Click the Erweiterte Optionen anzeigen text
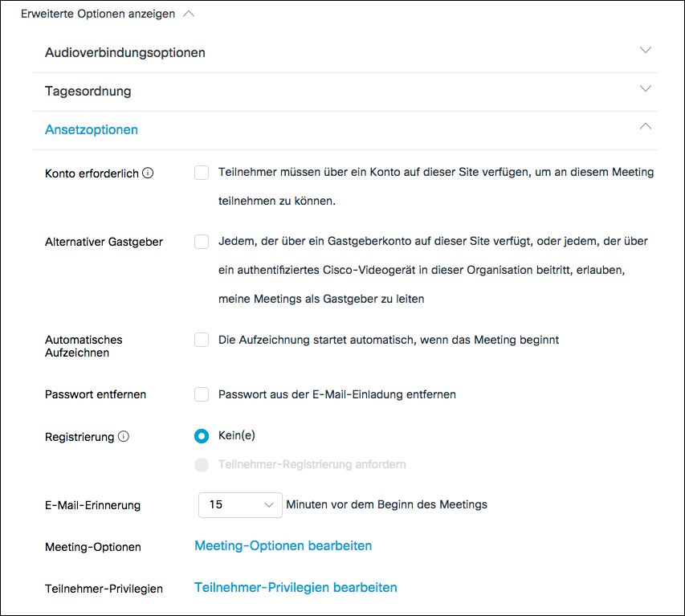This screenshot has height=616, width=685. click(98, 14)
